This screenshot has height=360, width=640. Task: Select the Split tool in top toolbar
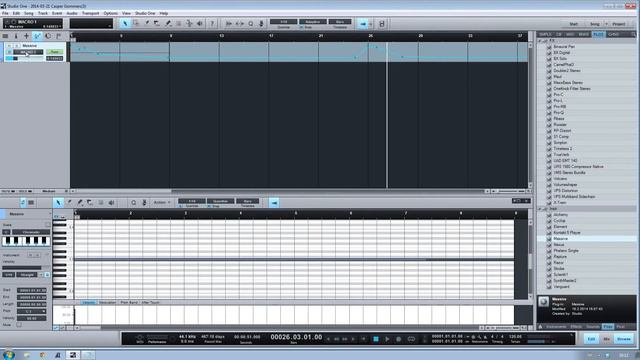tap(147, 24)
